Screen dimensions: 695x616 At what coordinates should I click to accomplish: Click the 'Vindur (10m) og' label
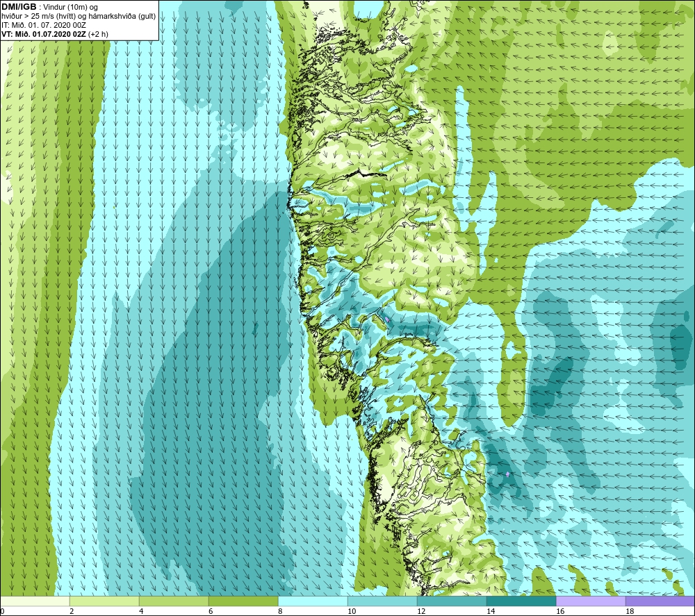tap(72, 8)
